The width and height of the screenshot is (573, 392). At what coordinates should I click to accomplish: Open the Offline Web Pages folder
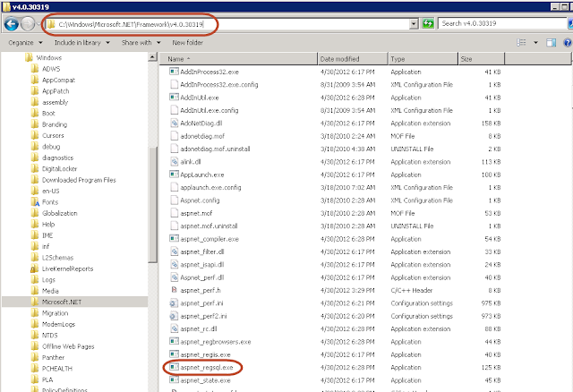tap(68, 346)
